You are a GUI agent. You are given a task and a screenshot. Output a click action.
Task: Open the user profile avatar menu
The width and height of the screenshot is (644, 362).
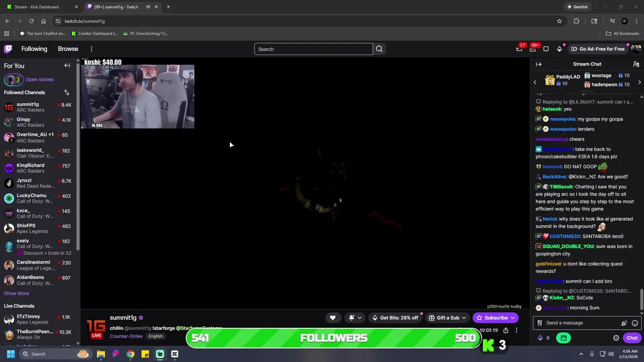pos(636,49)
